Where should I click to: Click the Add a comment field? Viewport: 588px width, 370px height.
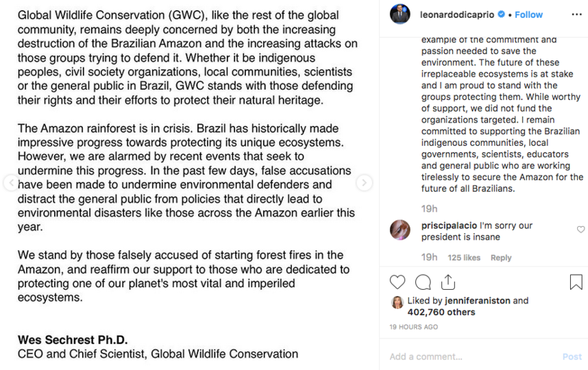point(472,356)
